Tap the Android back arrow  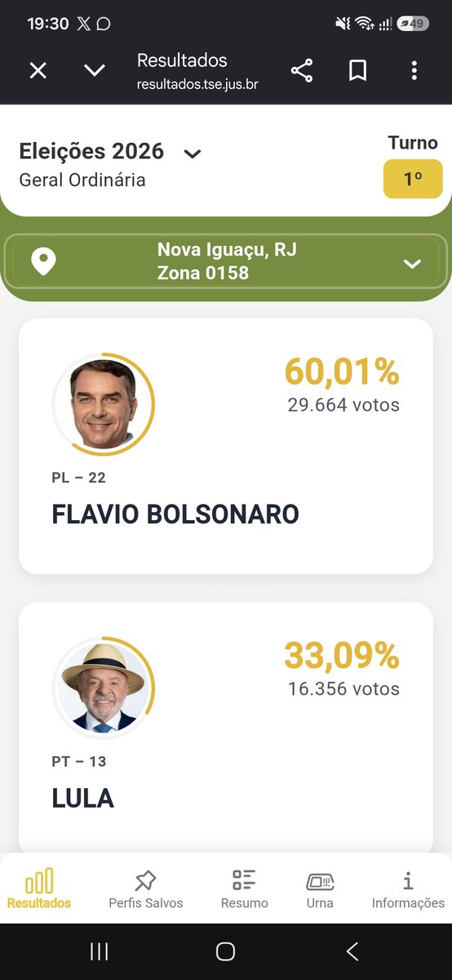352,951
